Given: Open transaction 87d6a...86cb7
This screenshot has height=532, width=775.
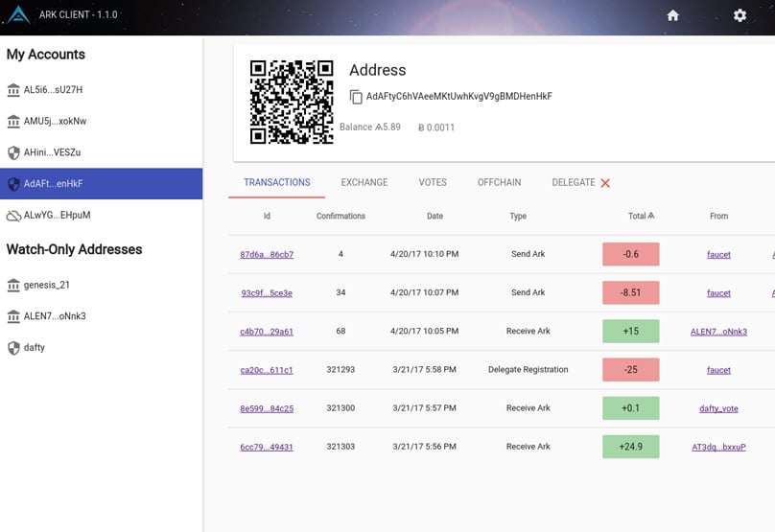Looking at the screenshot, I should pyautogui.click(x=267, y=254).
